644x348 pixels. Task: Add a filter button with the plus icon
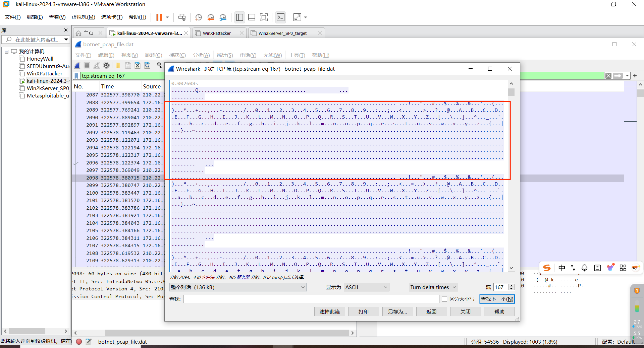click(635, 76)
